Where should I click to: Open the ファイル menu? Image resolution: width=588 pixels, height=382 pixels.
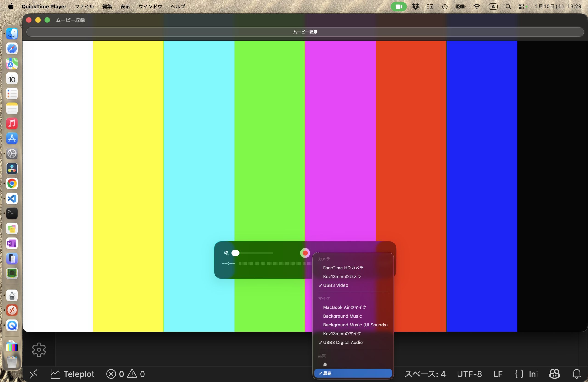pyautogui.click(x=84, y=7)
